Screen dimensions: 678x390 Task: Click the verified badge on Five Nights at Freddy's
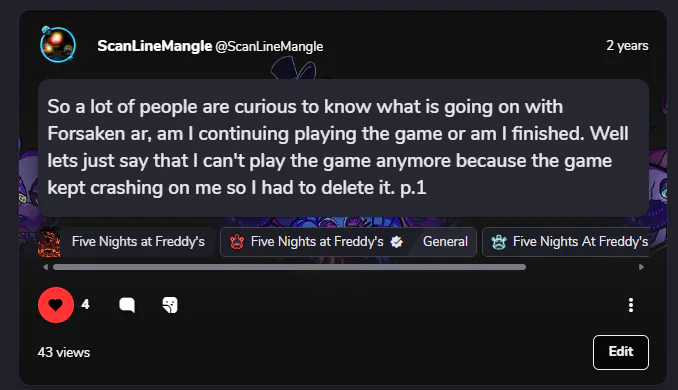[x=397, y=242]
